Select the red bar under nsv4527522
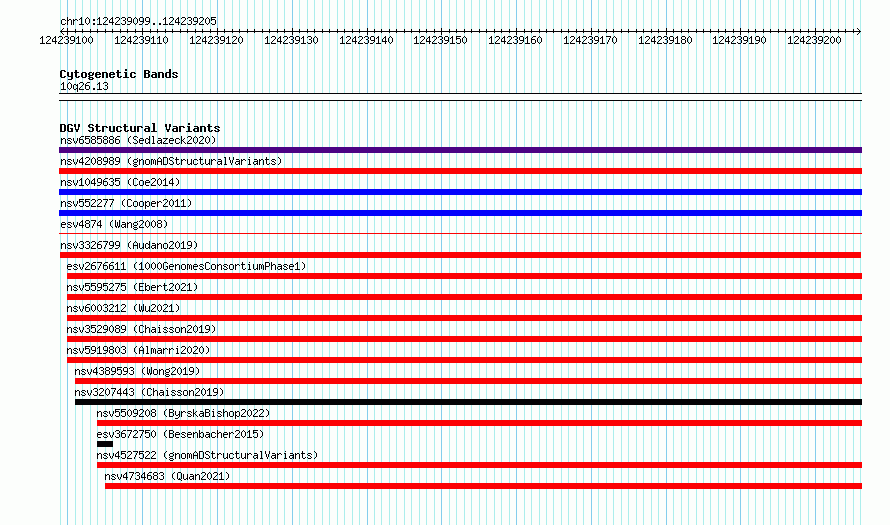Image resolution: width=890 pixels, height=525 pixels. click(480, 465)
